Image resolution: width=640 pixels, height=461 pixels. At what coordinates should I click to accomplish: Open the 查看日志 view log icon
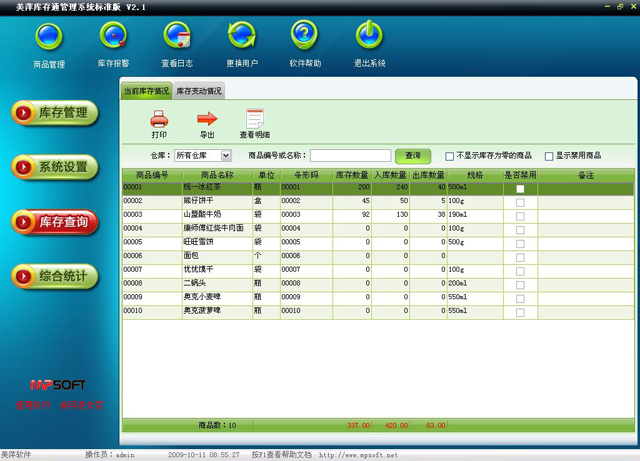(177, 37)
